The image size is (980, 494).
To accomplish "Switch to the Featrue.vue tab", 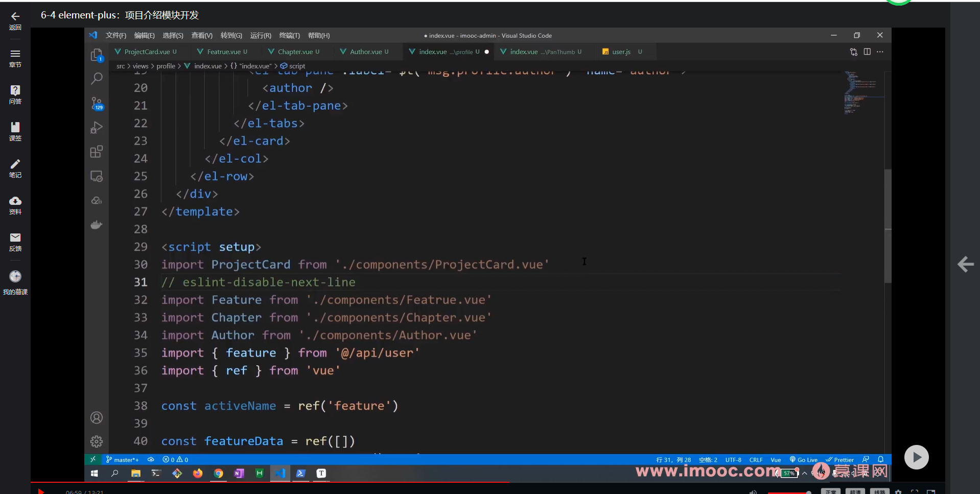I will click(x=224, y=52).
